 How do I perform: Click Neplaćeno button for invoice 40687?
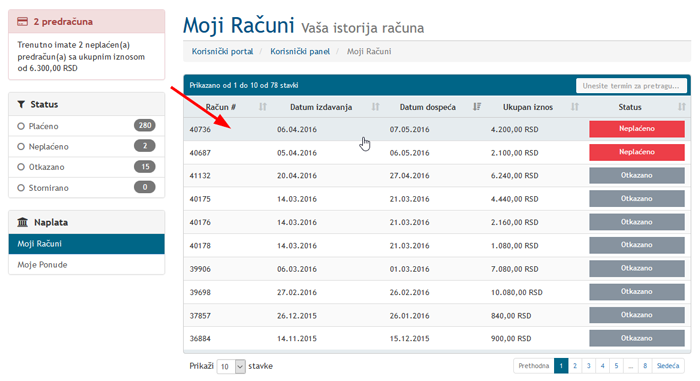point(637,152)
